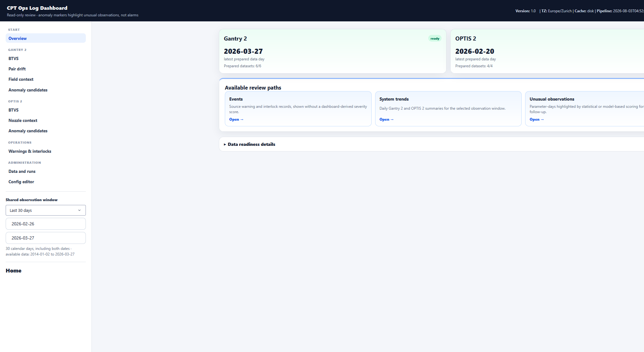This screenshot has width=644, height=352.
Task: Open Gantry 2 BTVS page
Action: point(46,58)
